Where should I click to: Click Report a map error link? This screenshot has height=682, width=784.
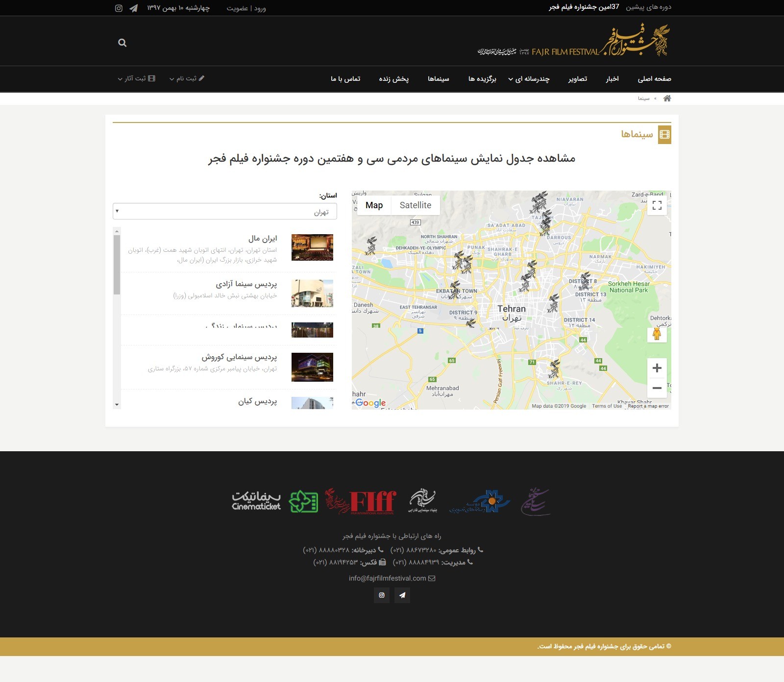coord(648,406)
